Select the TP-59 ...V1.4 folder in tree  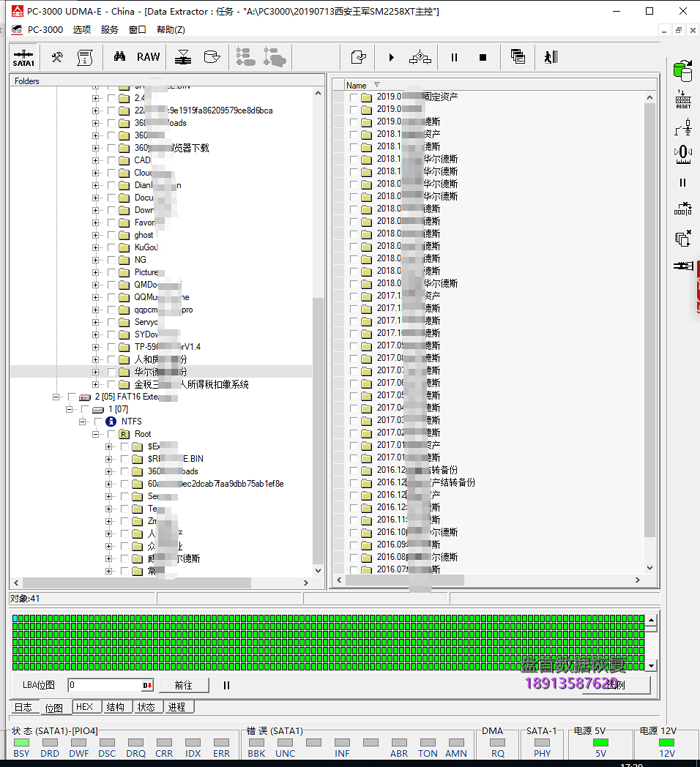tap(168, 347)
